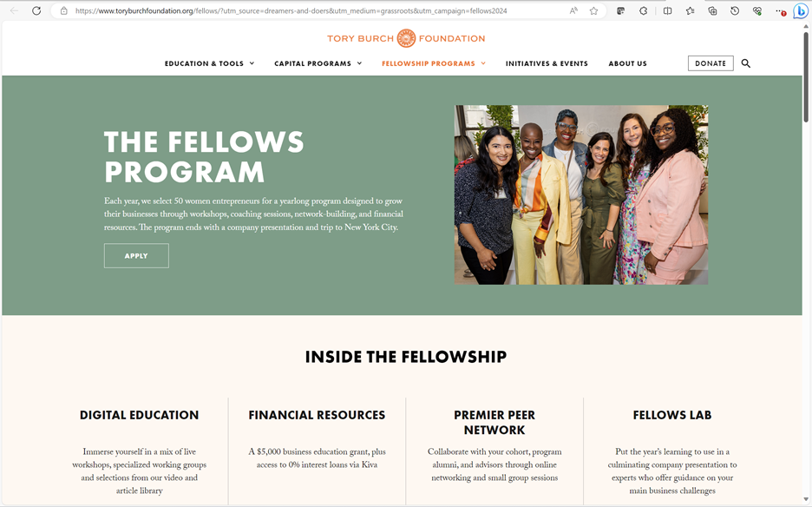Open browser History icon
The height and width of the screenshot is (507, 812).
[735, 11]
